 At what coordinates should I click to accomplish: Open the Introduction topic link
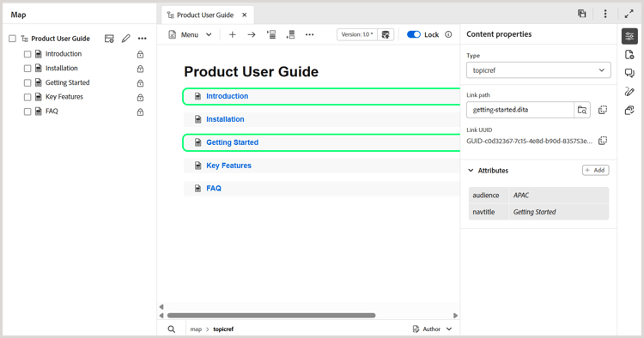tap(228, 96)
